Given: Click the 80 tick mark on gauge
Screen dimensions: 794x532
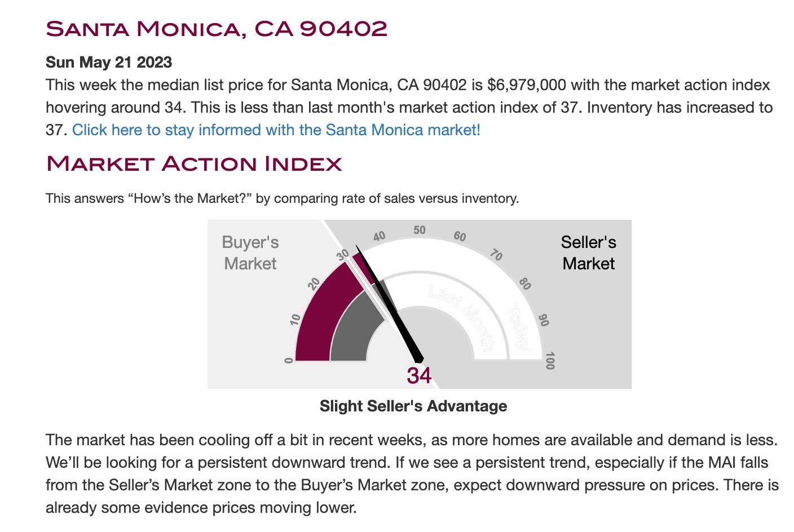Looking at the screenshot, I should [525, 284].
